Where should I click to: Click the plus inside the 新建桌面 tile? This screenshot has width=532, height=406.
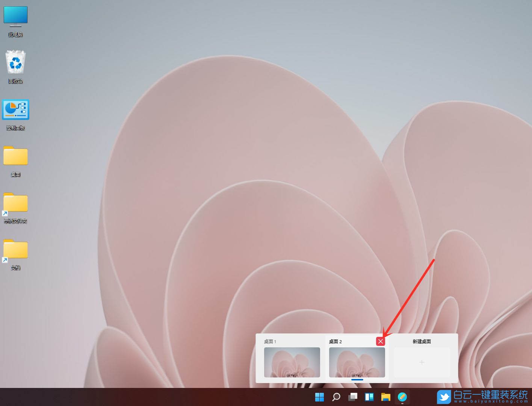coord(421,362)
